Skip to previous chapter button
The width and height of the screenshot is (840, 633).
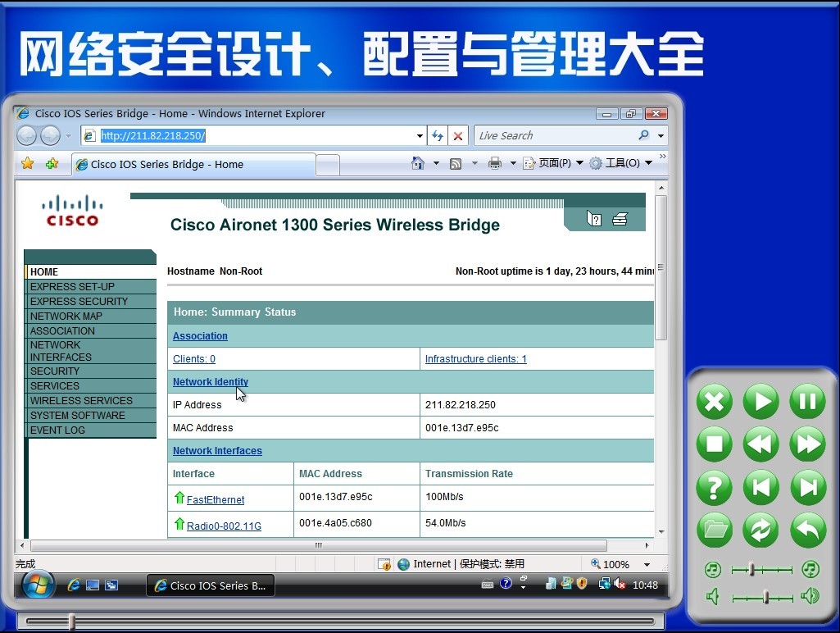(x=761, y=488)
